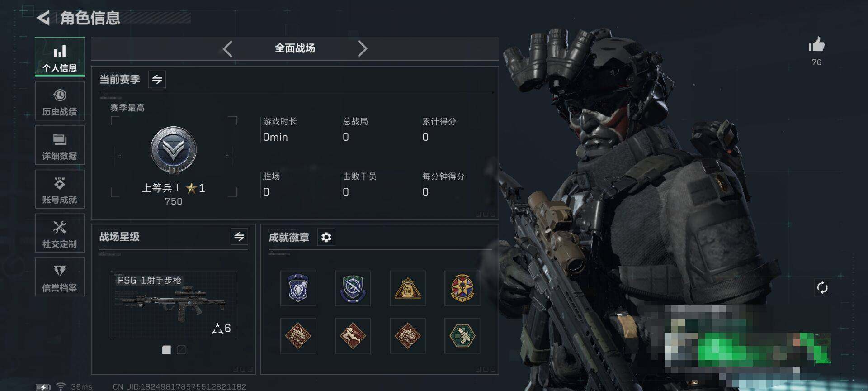
Task: Go back using the 角色信息 arrow
Action: pos(43,18)
